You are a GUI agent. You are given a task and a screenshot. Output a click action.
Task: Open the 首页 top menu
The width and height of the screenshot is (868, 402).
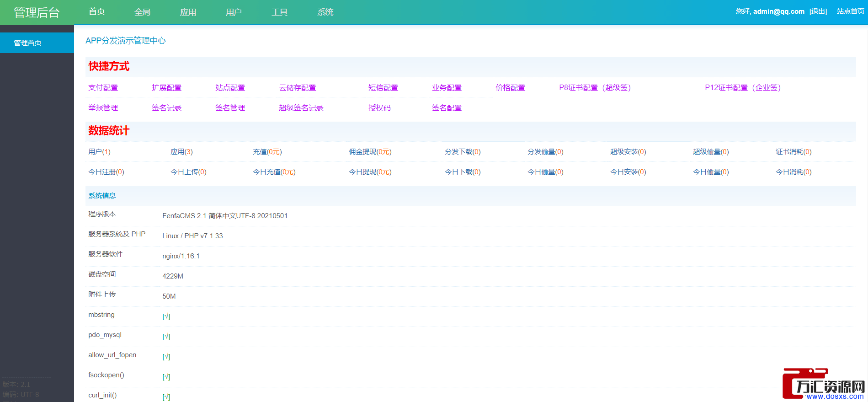[96, 12]
